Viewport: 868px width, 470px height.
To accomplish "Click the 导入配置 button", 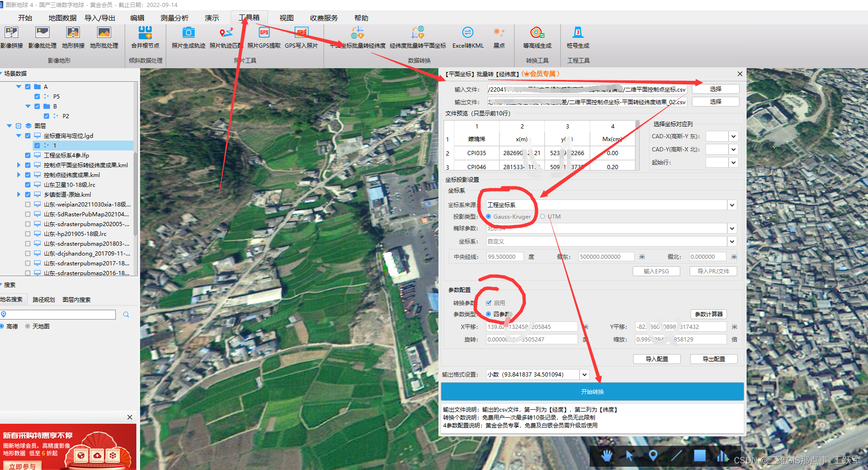I will pyautogui.click(x=656, y=359).
